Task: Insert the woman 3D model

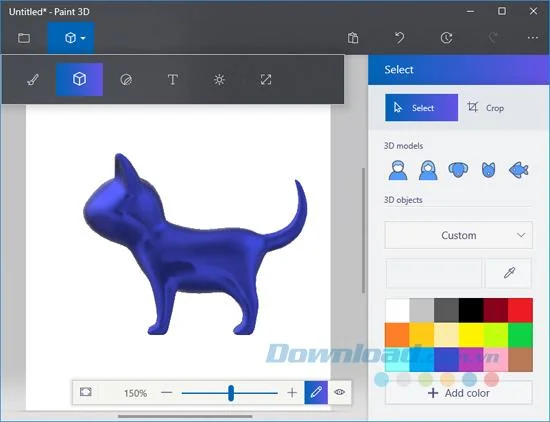Action: (428, 170)
